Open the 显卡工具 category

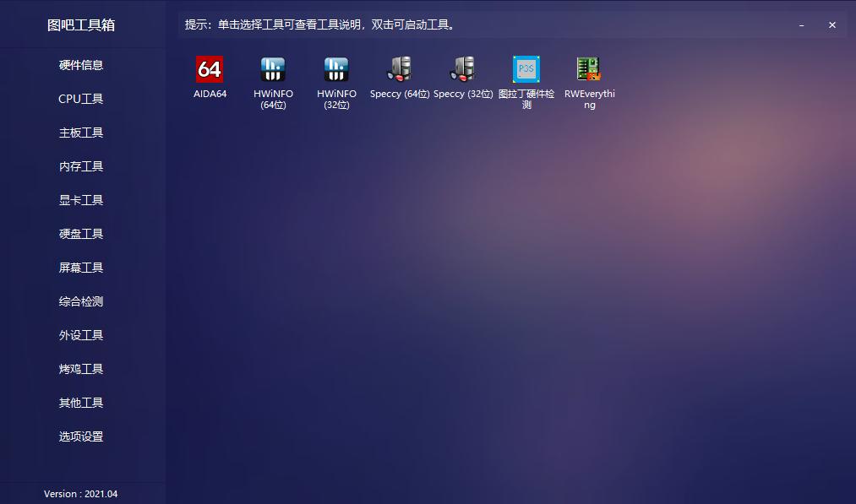(81, 199)
